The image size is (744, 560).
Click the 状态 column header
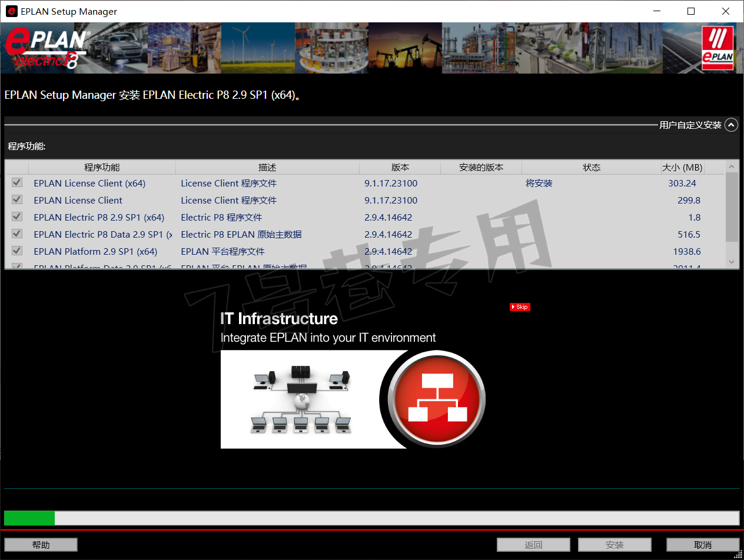coord(592,167)
